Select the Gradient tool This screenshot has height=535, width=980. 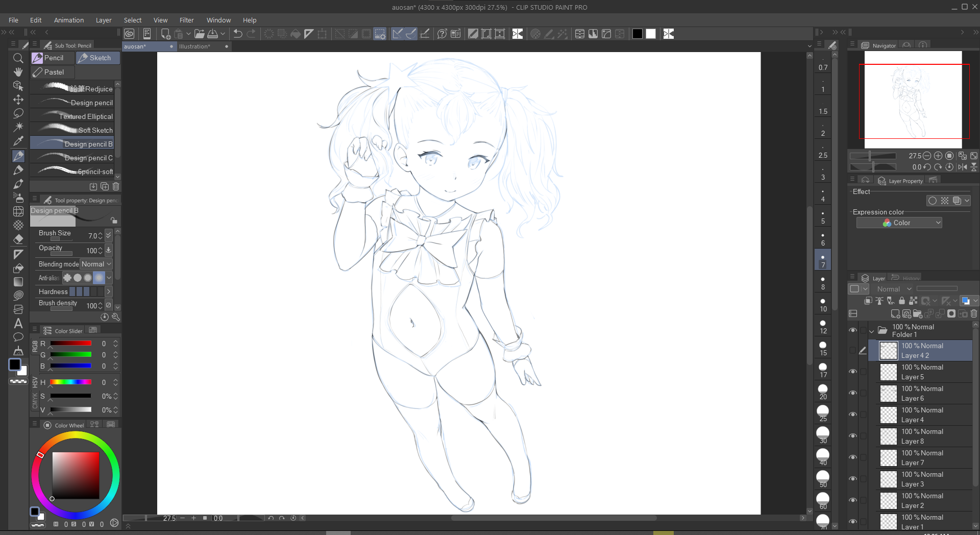(18, 281)
